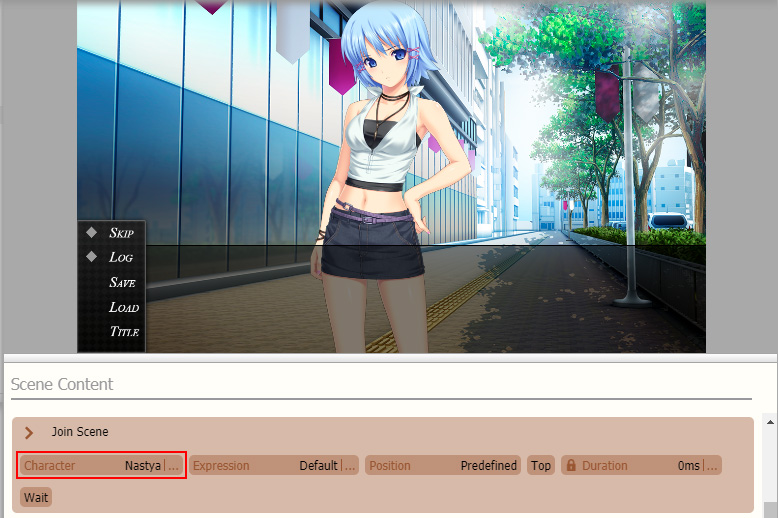778x518 pixels.
Task: Click the Scene Content panel title
Action: (62, 385)
